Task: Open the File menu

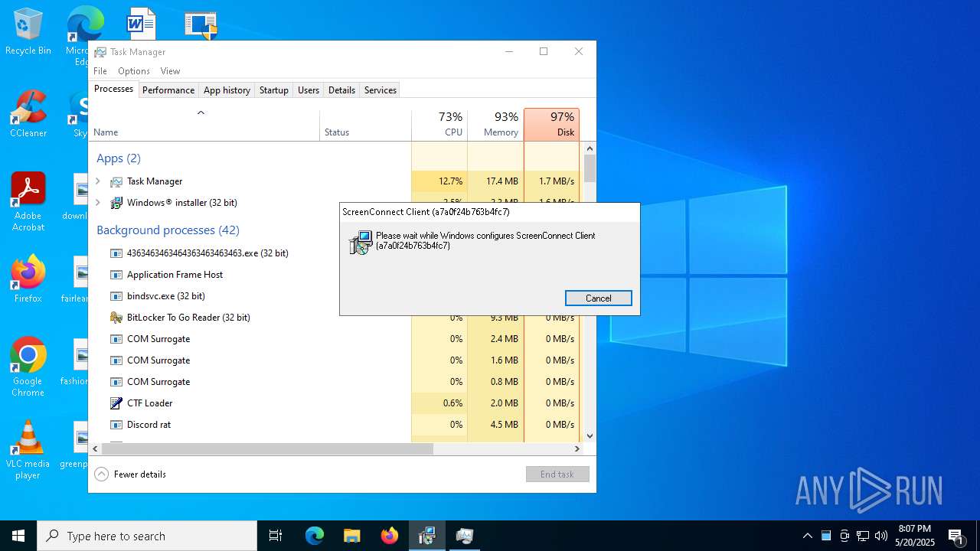Action: 100,71
